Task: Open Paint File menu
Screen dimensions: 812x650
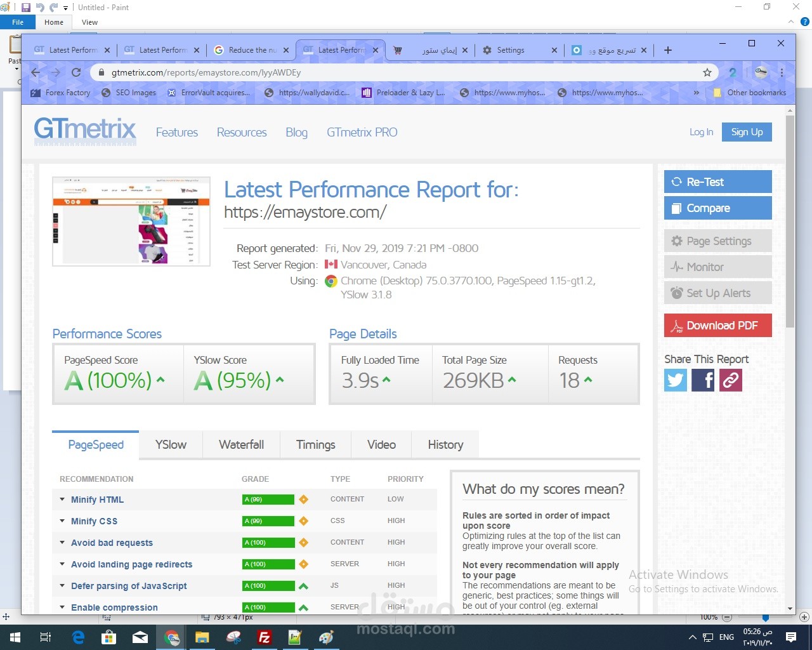Action: point(18,22)
